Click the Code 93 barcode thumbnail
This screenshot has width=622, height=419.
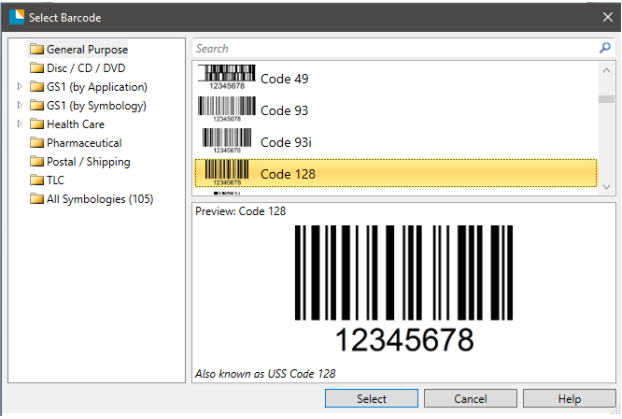(x=227, y=109)
